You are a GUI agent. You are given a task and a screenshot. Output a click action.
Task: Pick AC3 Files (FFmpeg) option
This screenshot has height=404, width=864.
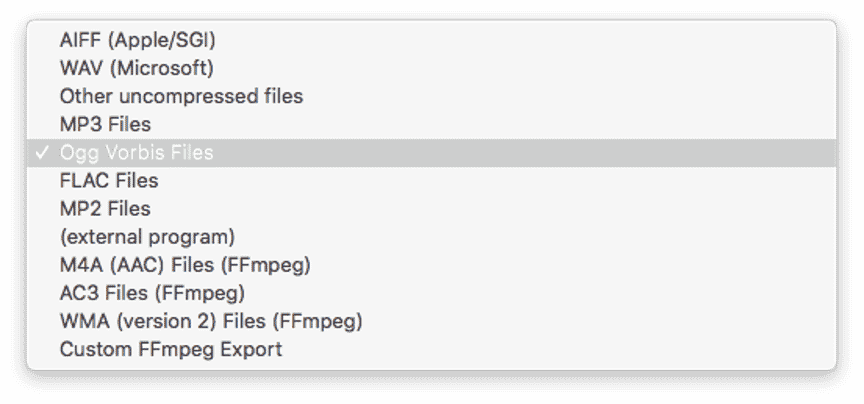[152, 293]
